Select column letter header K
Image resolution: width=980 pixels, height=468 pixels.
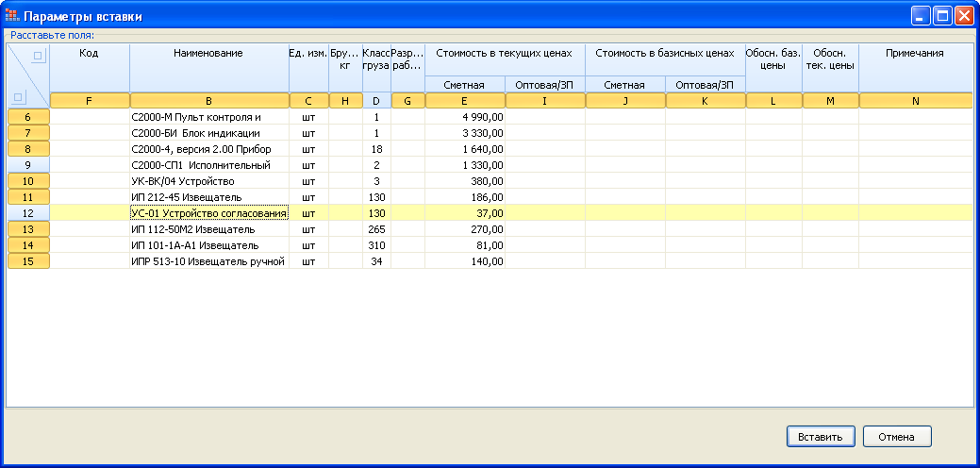click(x=705, y=101)
